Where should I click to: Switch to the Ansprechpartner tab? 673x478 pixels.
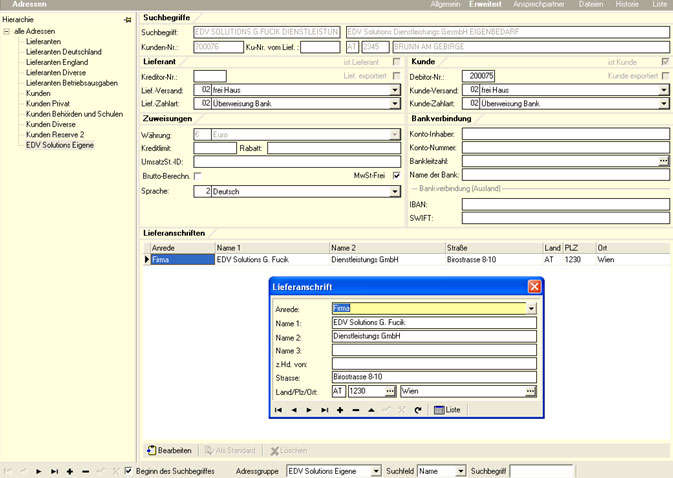(x=541, y=5)
